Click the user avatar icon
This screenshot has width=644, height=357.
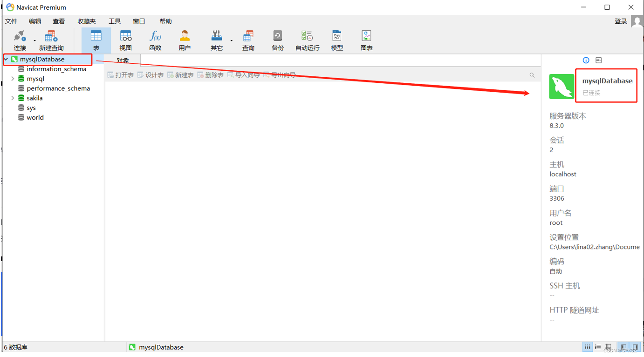(x=637, y=21)
